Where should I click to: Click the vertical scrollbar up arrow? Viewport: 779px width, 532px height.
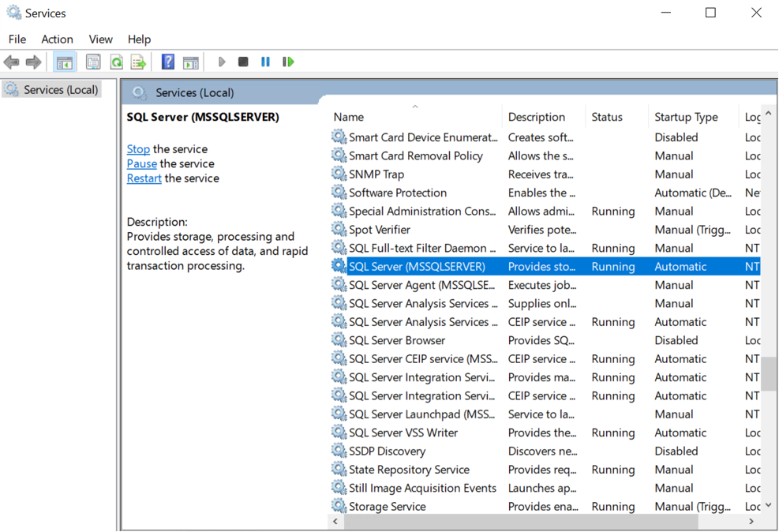pos(769,113)
